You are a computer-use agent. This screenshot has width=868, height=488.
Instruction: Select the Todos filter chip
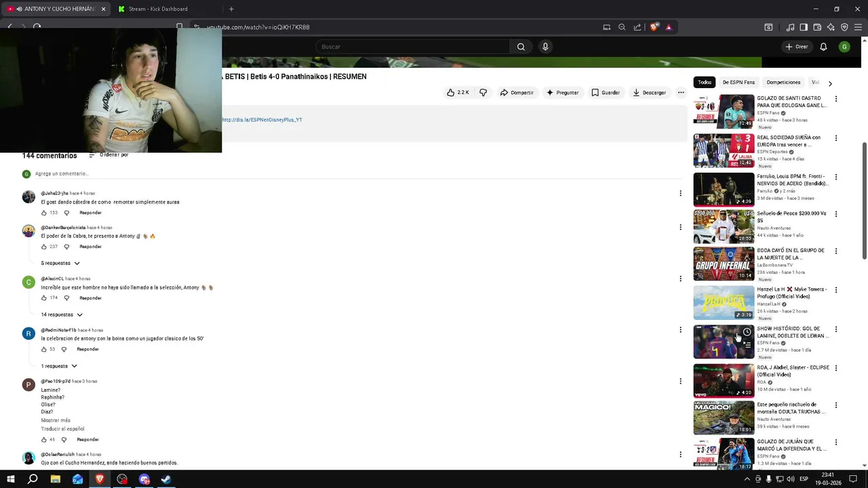point(705,83)
